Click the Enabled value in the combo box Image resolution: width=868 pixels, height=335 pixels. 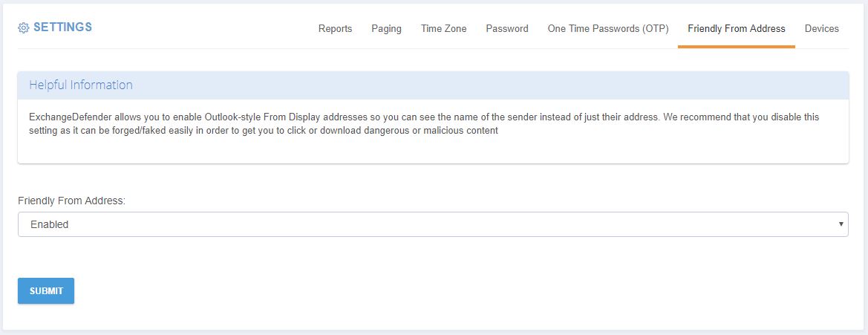tap(49, 225)
